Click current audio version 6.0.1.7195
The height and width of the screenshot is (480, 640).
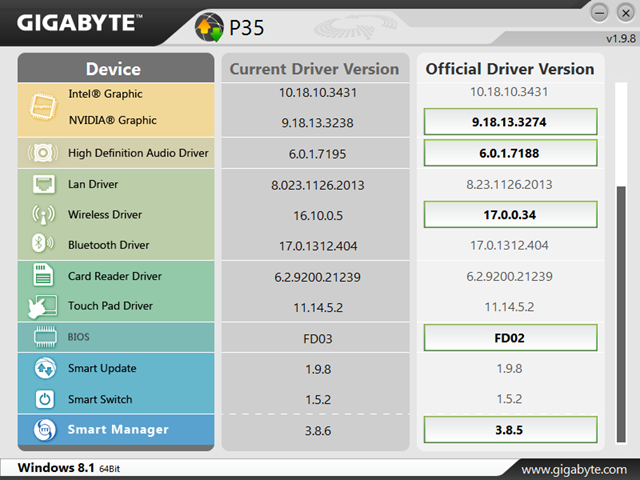click(318, 154)
